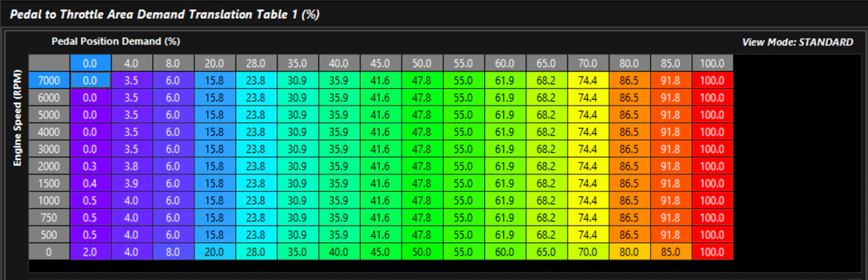Select the 5000 engine speed row header
Viewport: 868px width, 280px height.
49,114
